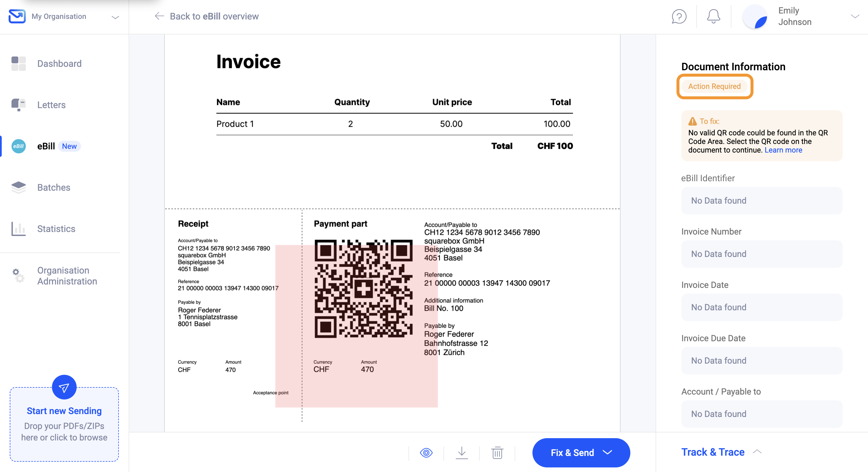Click the mail app logo icon

coord(17,16)
